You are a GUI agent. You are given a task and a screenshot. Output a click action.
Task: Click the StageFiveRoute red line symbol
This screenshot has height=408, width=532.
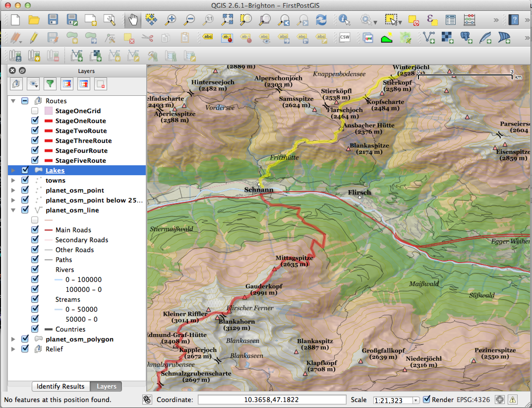(x=48, y=161)
